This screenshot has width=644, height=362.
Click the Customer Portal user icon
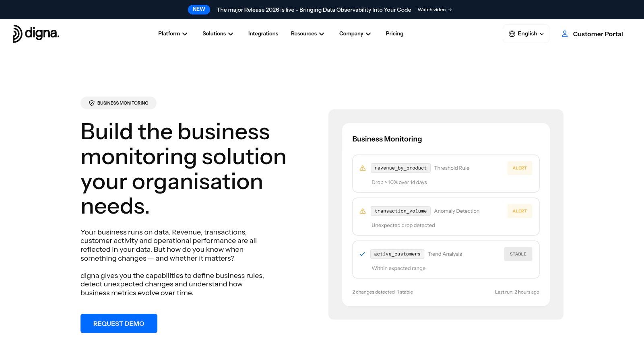(565, 34)
